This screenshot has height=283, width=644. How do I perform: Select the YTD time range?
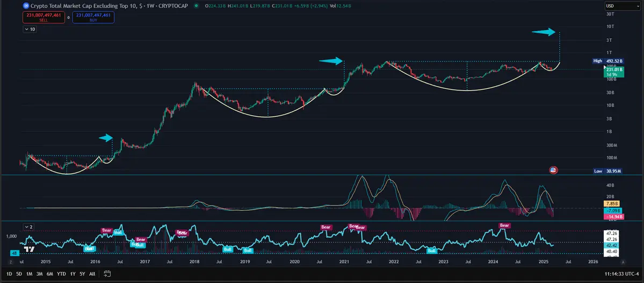coord(61,273)
